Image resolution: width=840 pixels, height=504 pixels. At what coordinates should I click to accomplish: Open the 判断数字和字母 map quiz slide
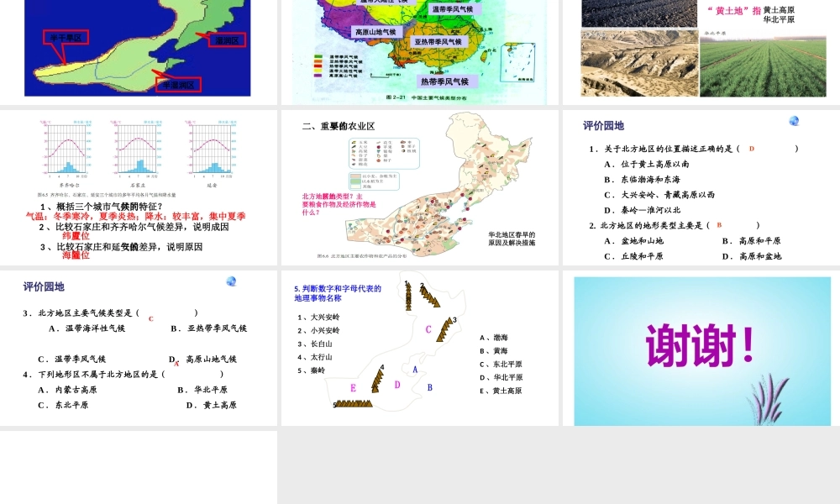click(x=420, y=348)
